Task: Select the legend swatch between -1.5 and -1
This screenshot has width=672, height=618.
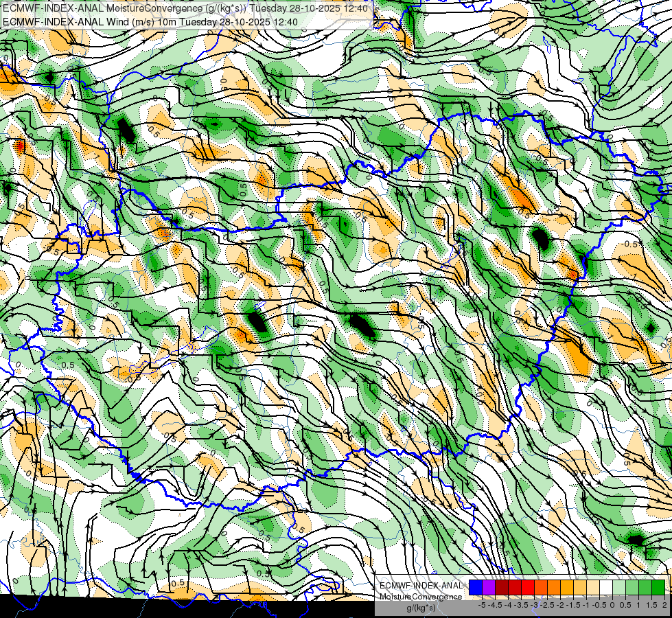Action: 580,587
